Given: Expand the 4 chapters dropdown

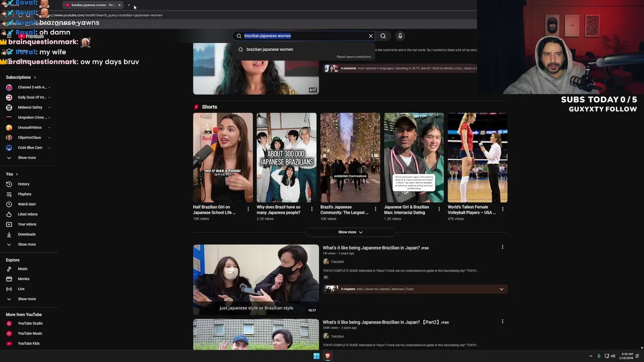Looking at the screenshot, I should [501, 289].
